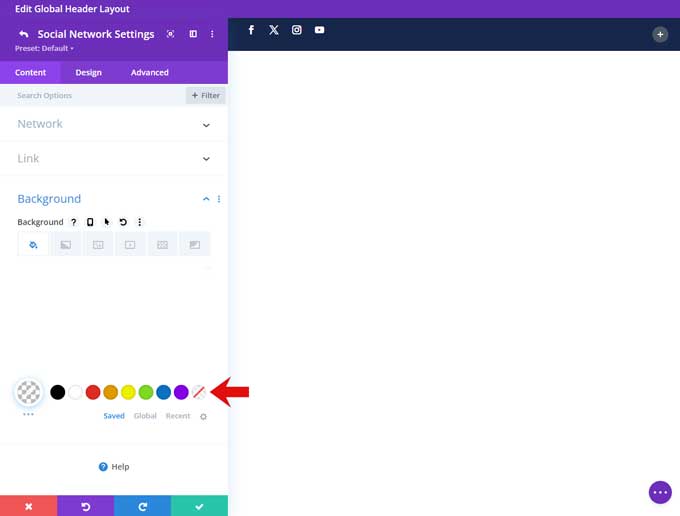This screenshot has width=680, height=516.
Task: Pick the red color swatch
Action: (93, 392)
